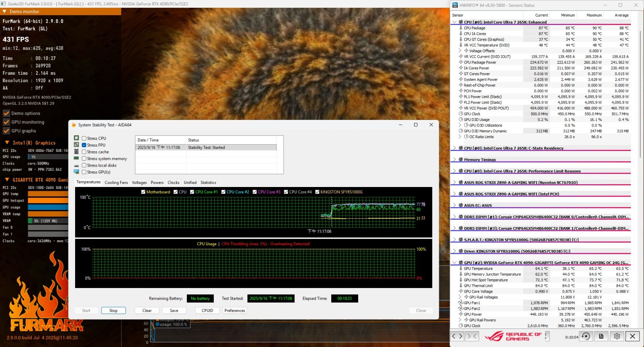Uncheck the Stress FPU checkbox
644x347 pixels.
tap(84, 145)
